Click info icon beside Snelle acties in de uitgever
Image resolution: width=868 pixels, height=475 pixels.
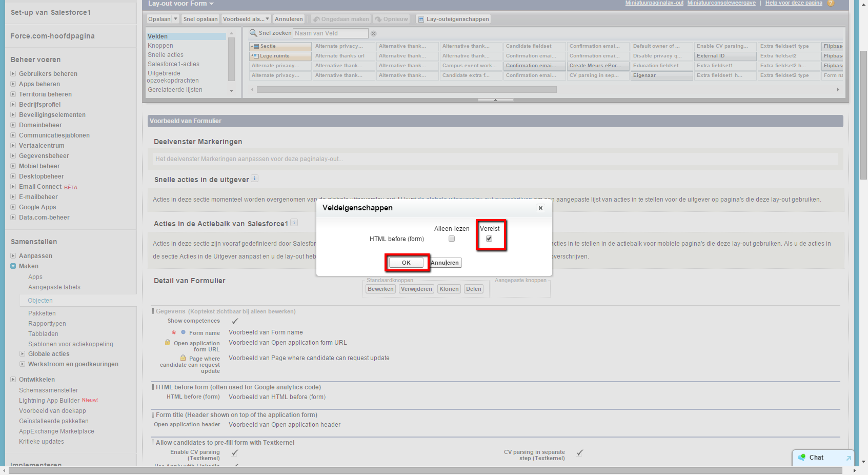(255, 179)
